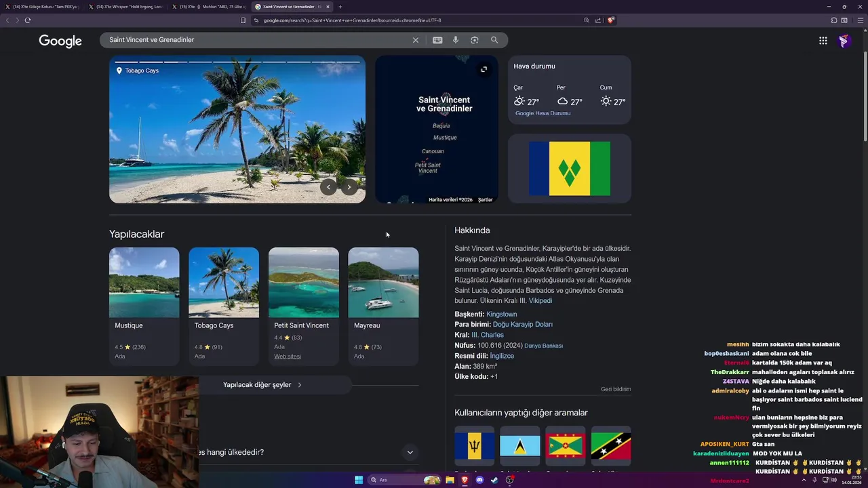
Task: Click 'Şartlar' link on the map
Action: coord(485,200)
